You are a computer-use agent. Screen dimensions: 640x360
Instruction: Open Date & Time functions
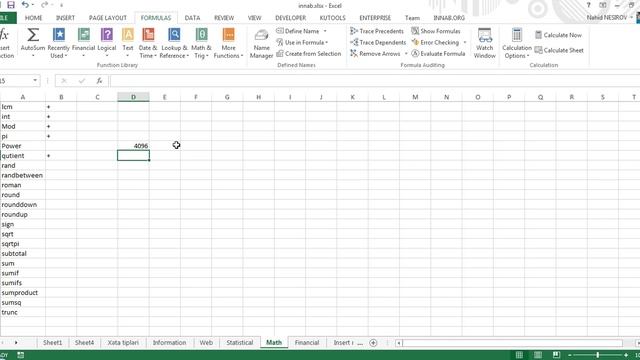coord(148,43)
